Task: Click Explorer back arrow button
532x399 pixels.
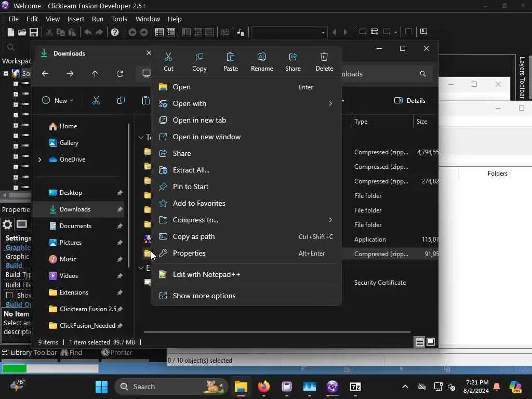Action: click(45, 74)
